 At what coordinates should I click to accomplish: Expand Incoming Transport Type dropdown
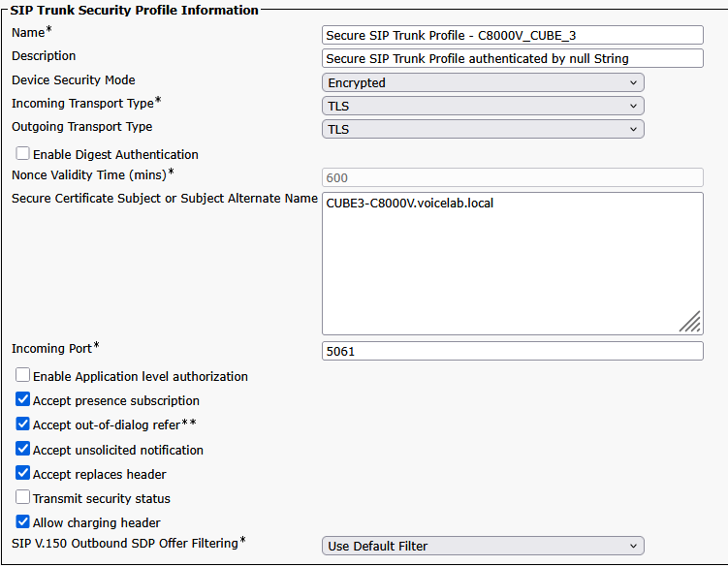[483, 106]
